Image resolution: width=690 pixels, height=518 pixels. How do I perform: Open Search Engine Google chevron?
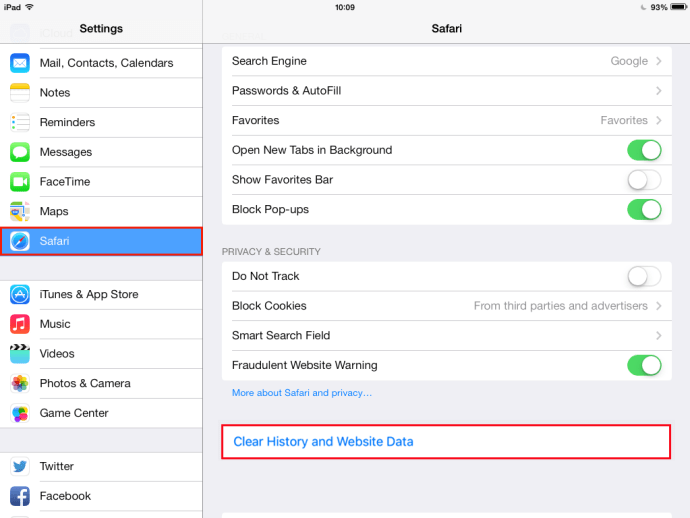point(659,61)
